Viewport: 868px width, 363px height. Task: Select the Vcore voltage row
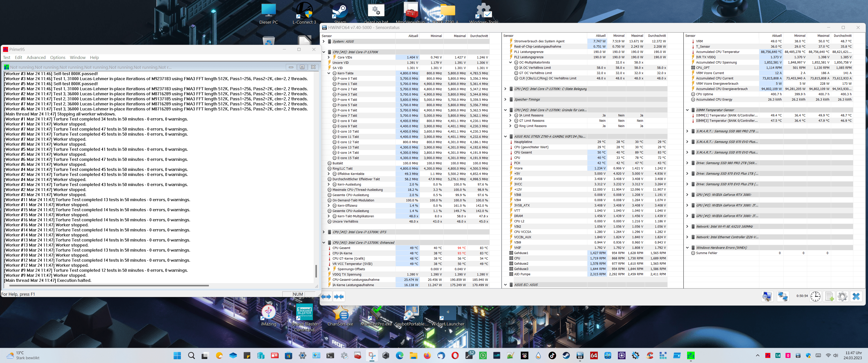(x=588, y=168)
